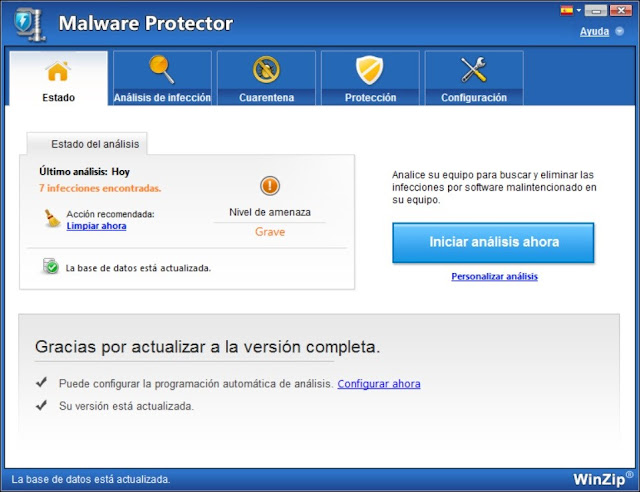Click the yellow shield protection icon
The image size is (640, 492).
[370, 70]
